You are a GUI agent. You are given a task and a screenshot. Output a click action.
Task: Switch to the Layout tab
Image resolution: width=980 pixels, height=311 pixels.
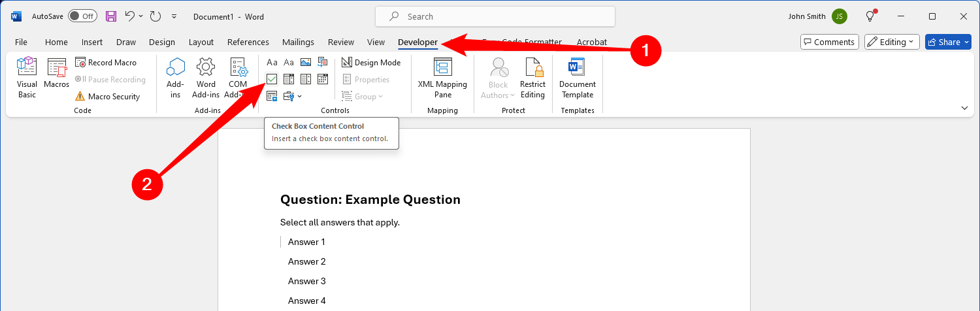point(201,42)
